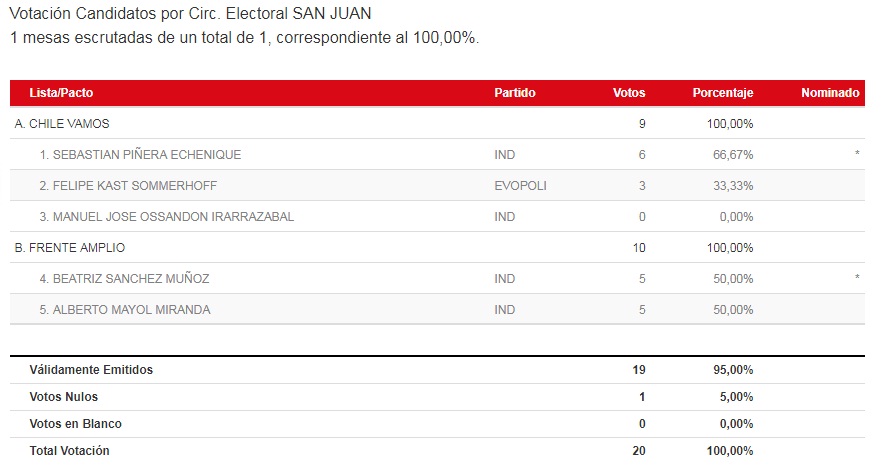Select the B. FRENTE AMPLIO list row
This screenshot has height=470, width=881.
point(70,248)
